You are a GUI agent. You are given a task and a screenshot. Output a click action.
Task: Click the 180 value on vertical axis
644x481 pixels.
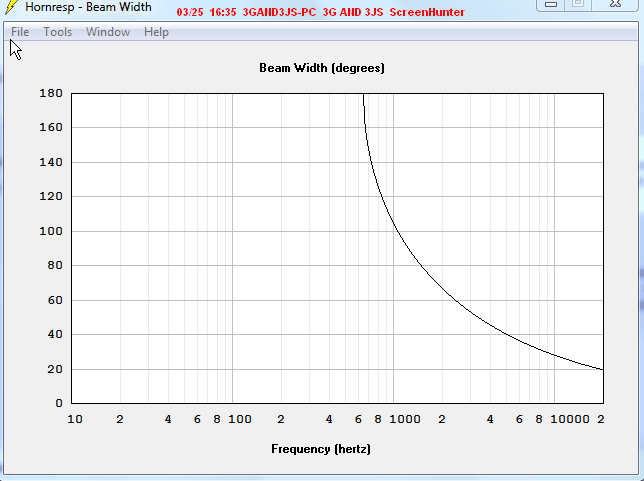pos(51,93)
